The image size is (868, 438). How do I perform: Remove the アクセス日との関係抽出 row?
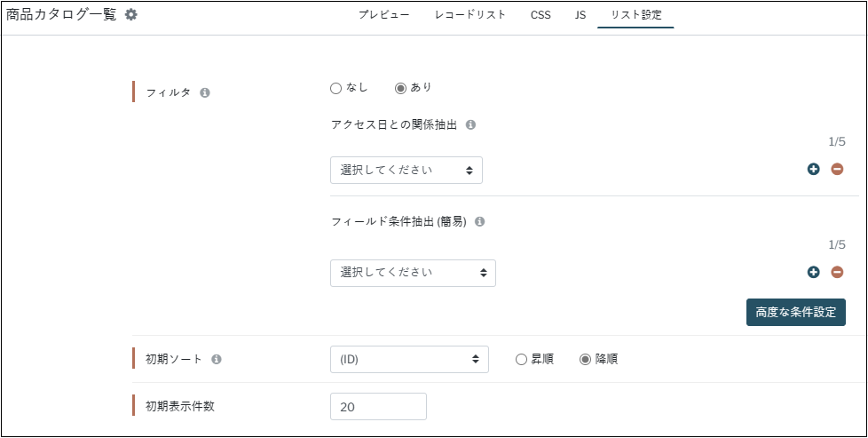click(x=837, y=170)
